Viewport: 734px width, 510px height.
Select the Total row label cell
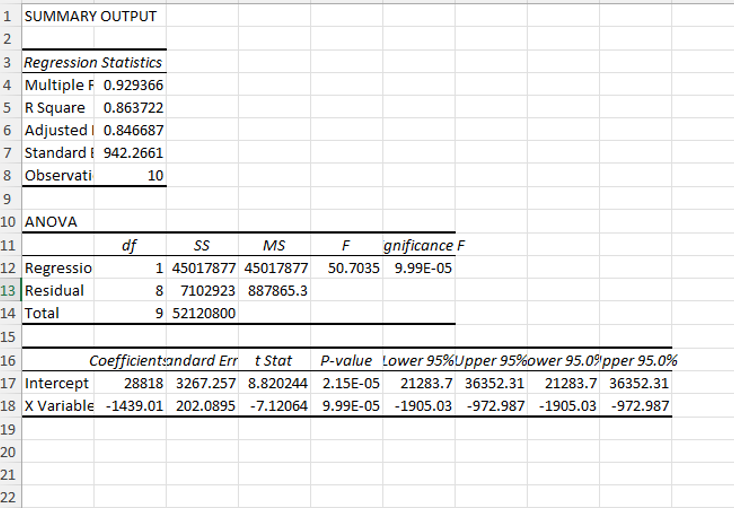(58, 313)
